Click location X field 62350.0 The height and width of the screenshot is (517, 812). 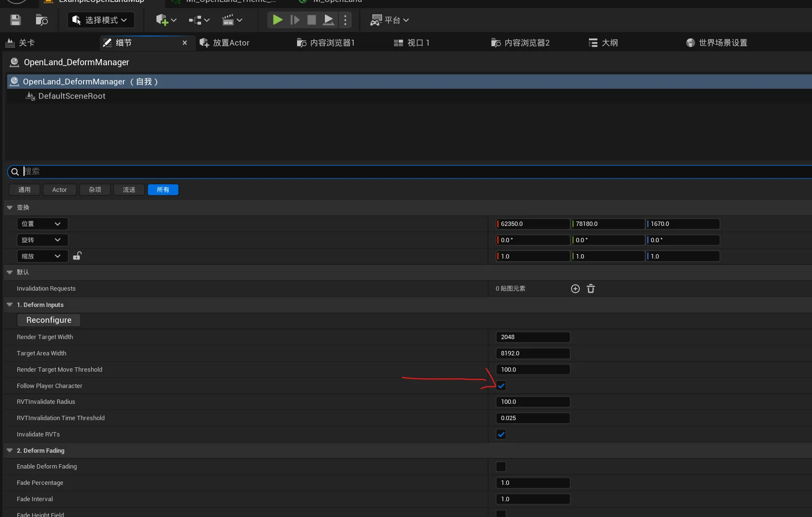coord(533,224)
